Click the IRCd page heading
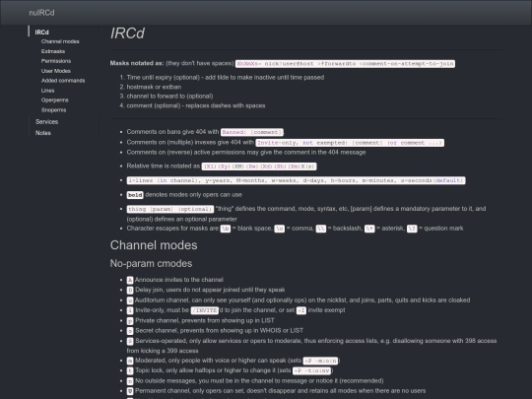The width and height of the screenshot is (532, 399). tap(127, 33)
